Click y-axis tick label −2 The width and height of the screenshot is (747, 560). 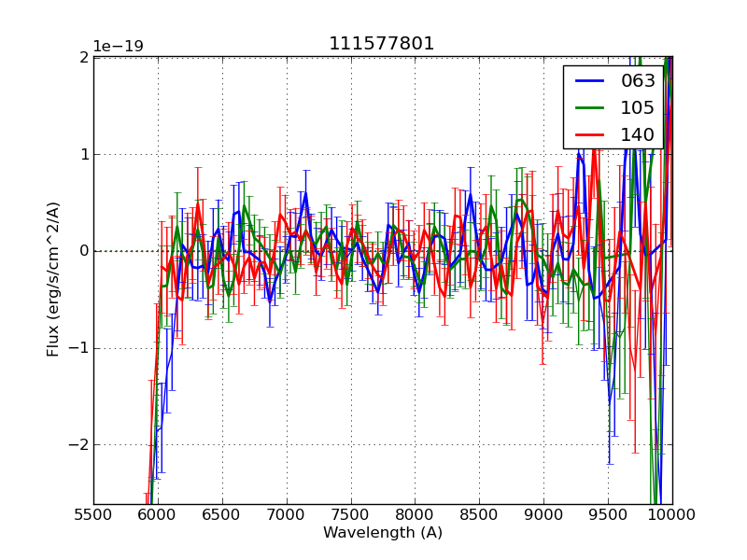77,444
